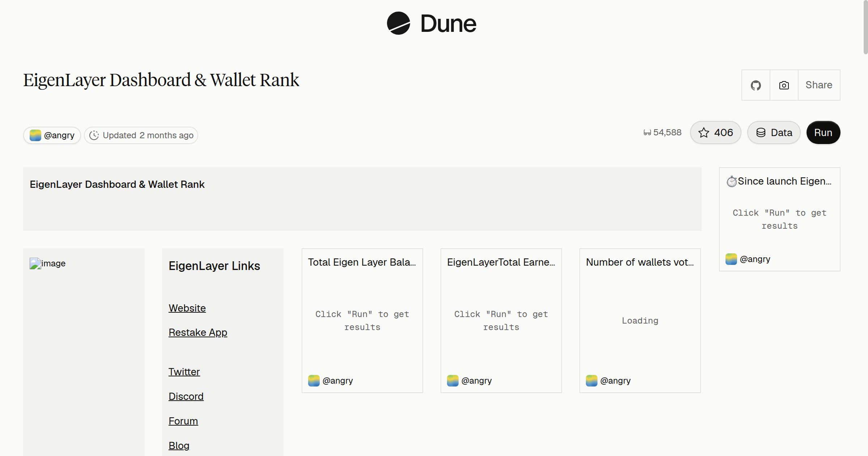This screenshot has height=456, width=868.
Task: Open the Twitter link
Action: pyautogui.click(x=184, y=372)
